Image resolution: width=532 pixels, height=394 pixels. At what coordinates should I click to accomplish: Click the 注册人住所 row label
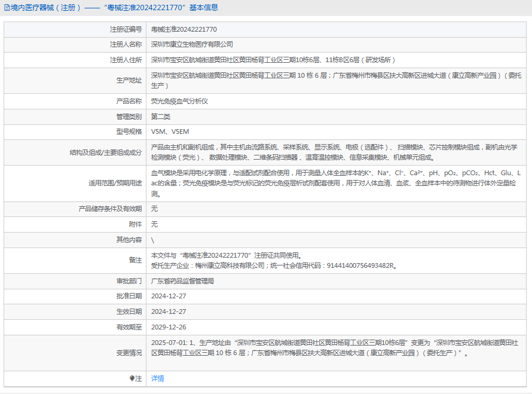[x=126, y=60]
